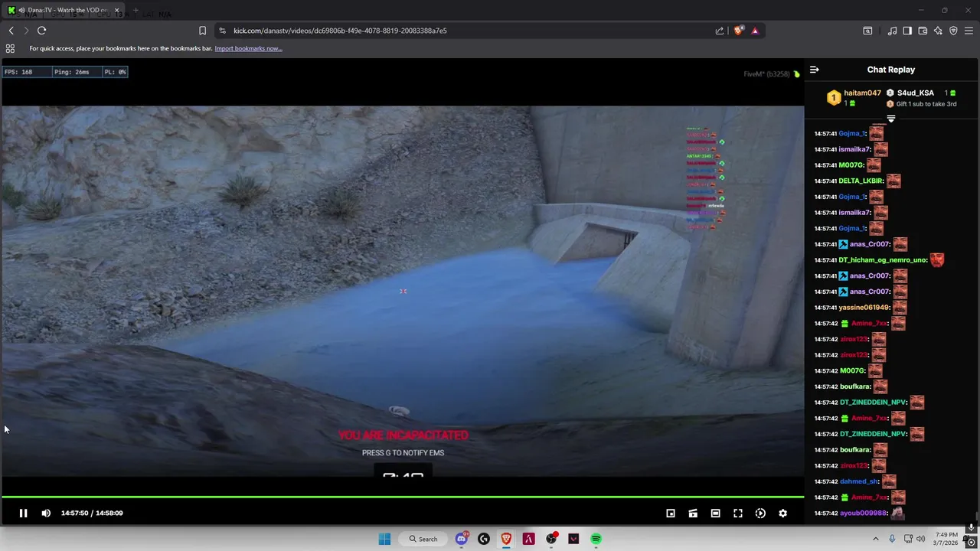Open Discord from the taskbar
The width and height of the screenshot is (980, 551).
[x=462, y=539]
